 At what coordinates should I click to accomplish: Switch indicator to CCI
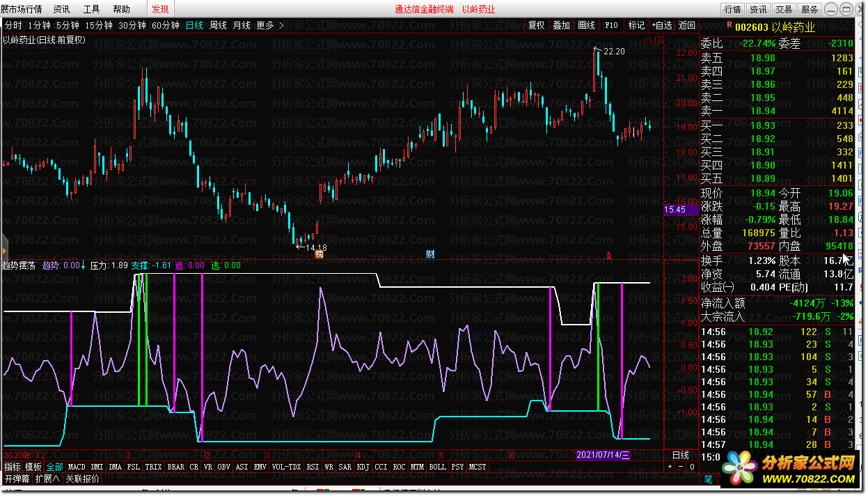pyautogui.click(x=381, y=467)
